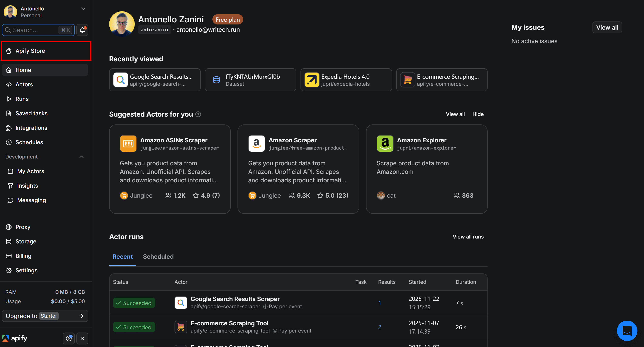The width and height of the screenshot is (644, 347).
Task: Open the Runs section
Action: 22,99
